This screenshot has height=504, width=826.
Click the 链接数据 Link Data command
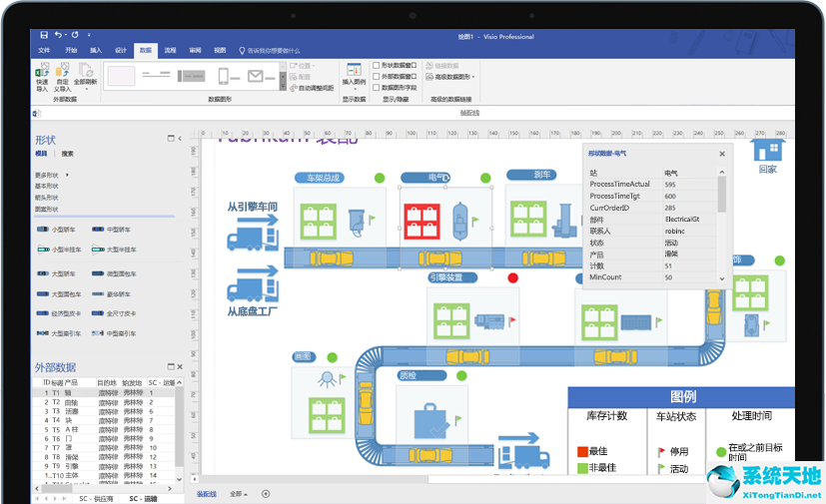pos(442,66)
